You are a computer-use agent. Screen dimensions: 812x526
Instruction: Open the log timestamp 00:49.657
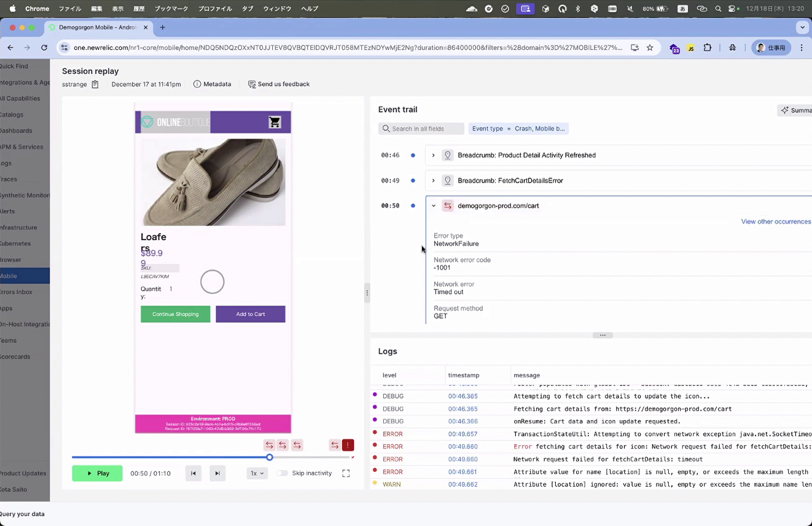(463, 434)
